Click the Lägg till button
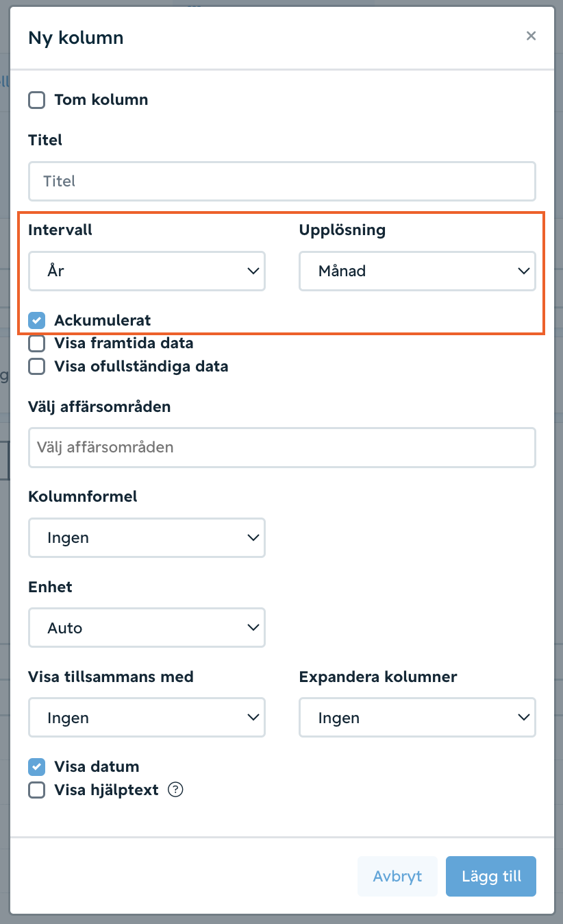The height and width of the screenshot is (924, 563). pos(491,876)
